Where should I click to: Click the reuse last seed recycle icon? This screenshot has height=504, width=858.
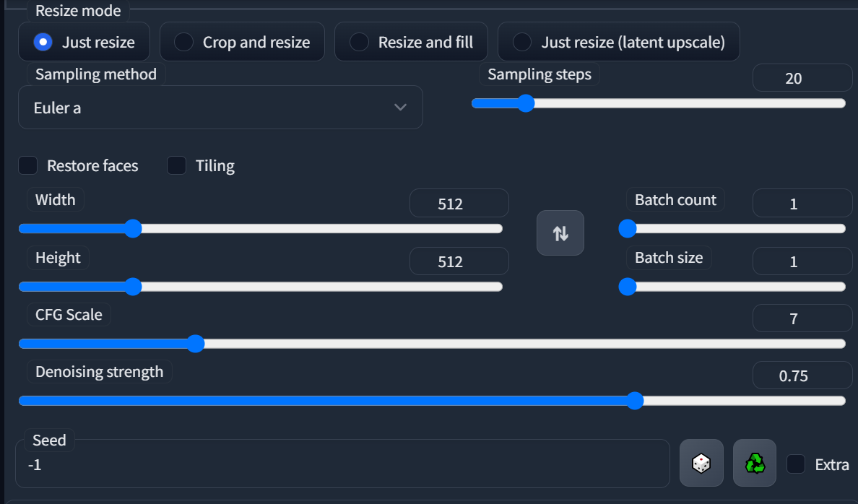click(754, 463)
